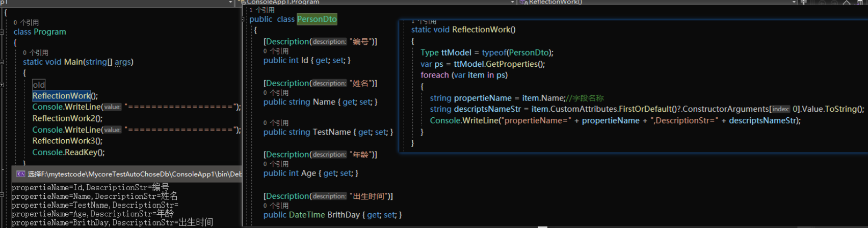
Task: Click the 'public string Name' property line
Action: (x=321, y=102)
